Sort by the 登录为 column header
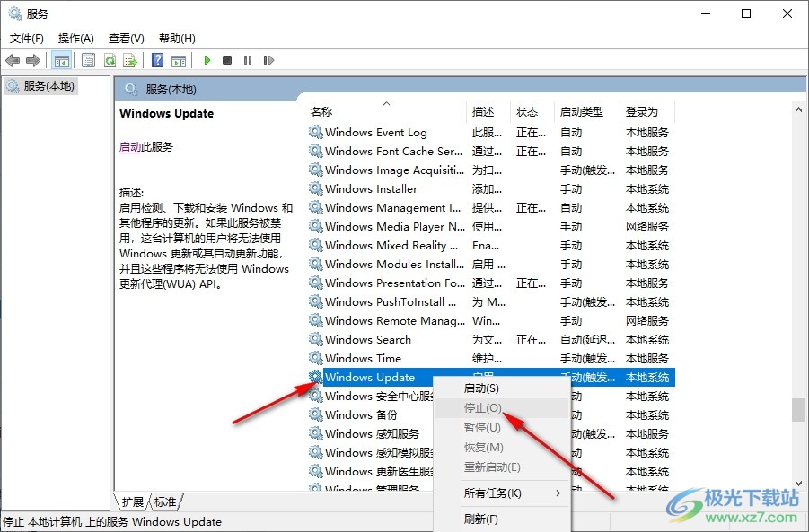This screenshot has width=809, height=532. pos(647,112)
